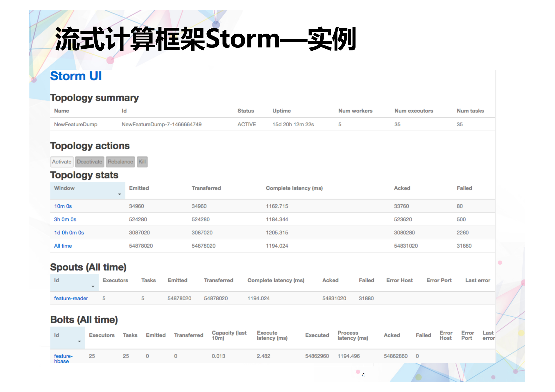Open the 10m 0s window stats

pyautogui.click(x=63, y=206)
